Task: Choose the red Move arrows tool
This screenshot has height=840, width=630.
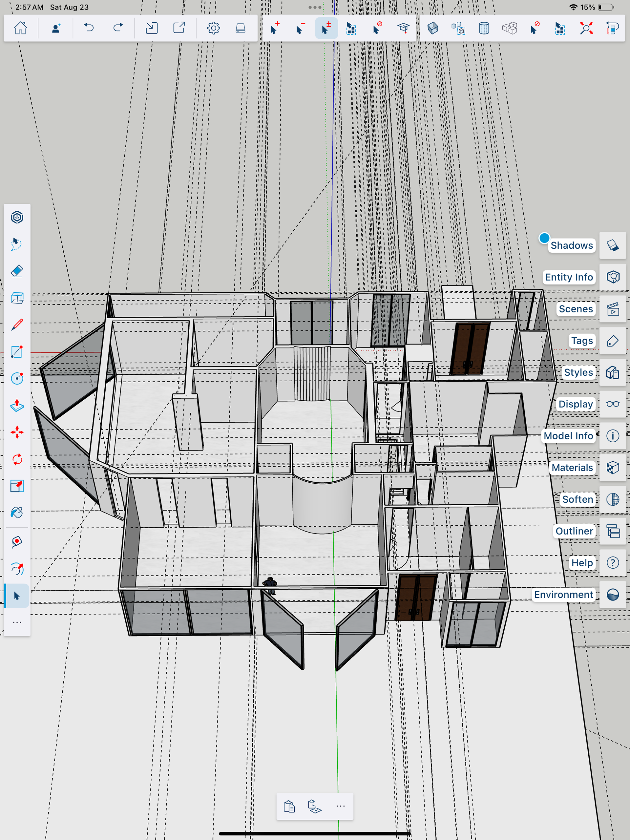Action: tap(17, 432)
